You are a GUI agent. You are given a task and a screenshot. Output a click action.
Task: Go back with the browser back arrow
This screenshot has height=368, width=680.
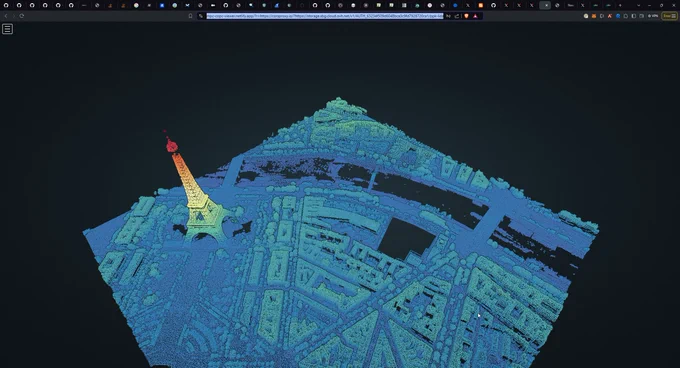[x=6, y=16]
